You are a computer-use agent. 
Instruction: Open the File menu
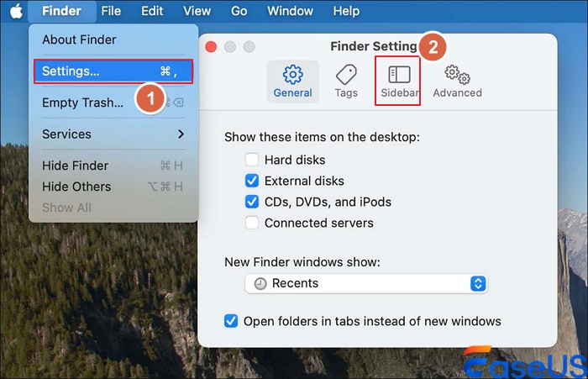(111, 11)
